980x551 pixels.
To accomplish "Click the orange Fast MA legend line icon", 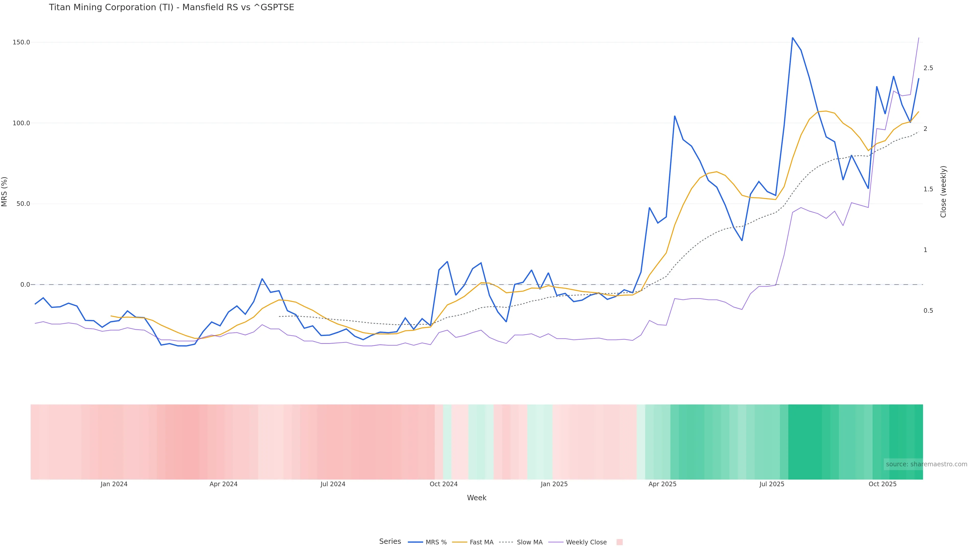I will (460, 542).
